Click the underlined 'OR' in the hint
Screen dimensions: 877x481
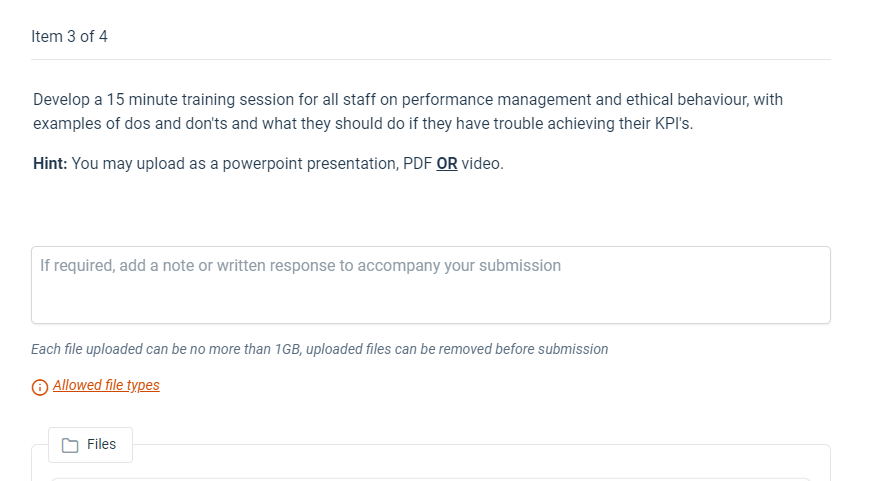tap(447, 163)
